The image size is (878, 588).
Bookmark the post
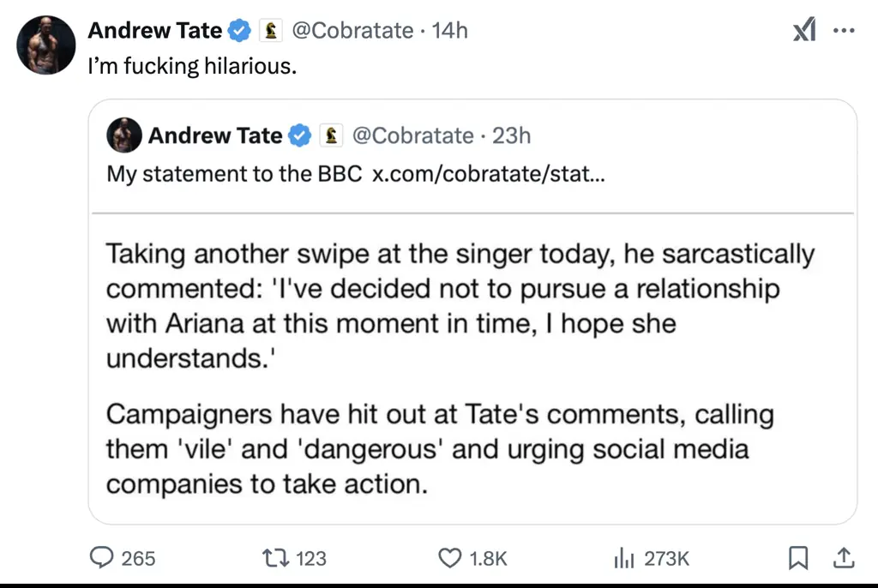(797, 558)
